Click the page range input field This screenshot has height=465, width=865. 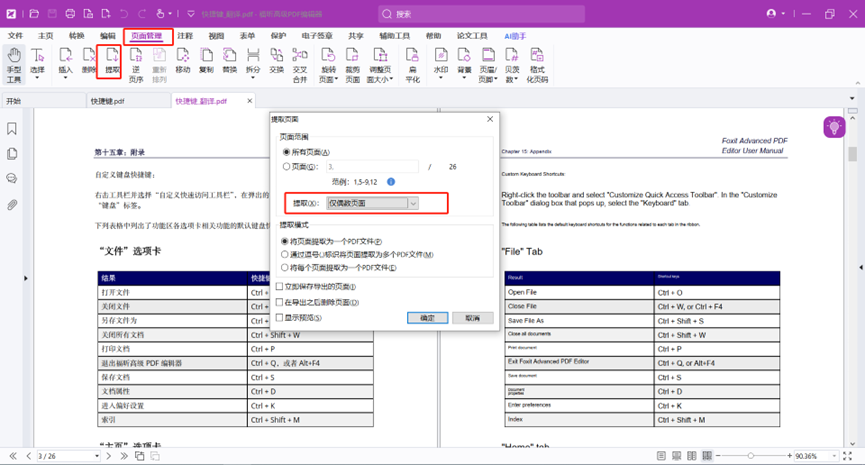372,167
